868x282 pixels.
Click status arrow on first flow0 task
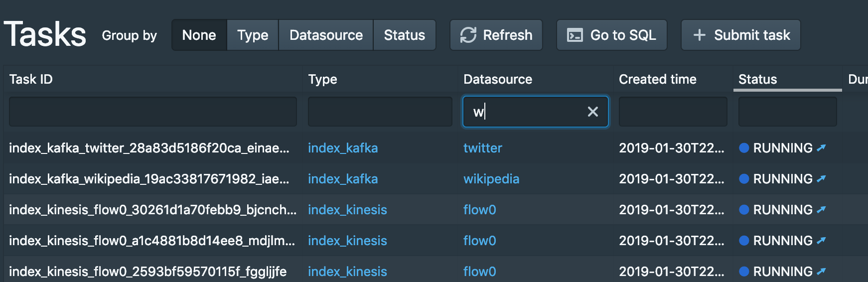click(x=821, y=209)
